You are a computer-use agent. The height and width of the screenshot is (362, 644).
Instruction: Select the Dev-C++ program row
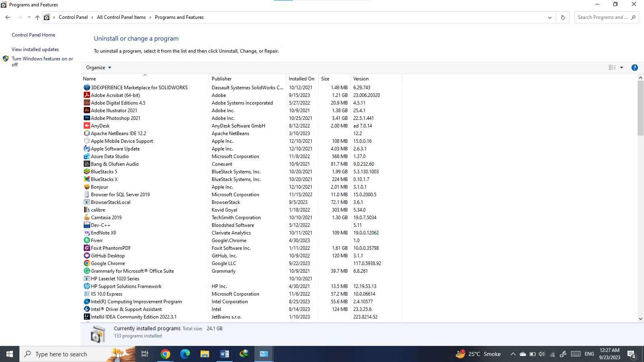pos(242,225)
